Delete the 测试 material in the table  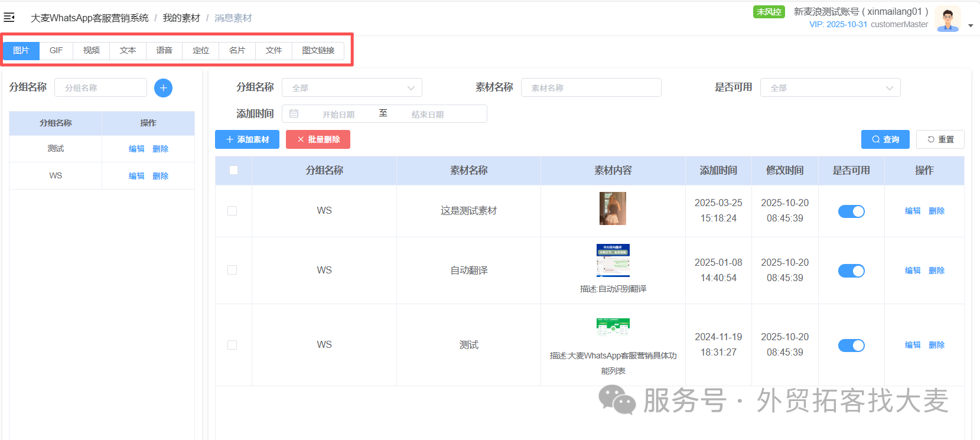(936, 345)
